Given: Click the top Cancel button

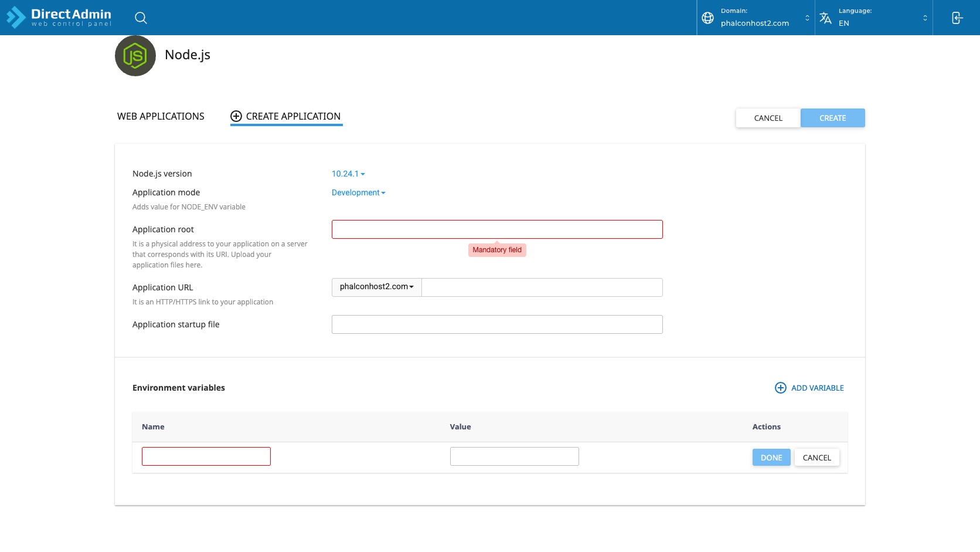Looking at the screenshot, I should (x=768, y=118).
